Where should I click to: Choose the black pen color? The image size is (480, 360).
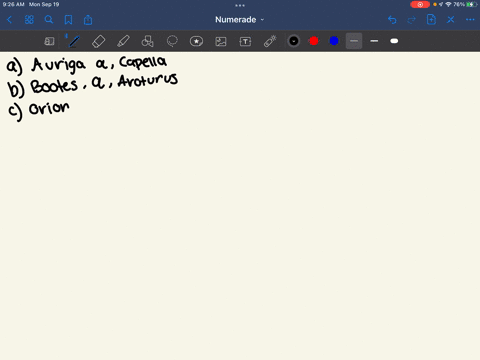click(294, 41)
